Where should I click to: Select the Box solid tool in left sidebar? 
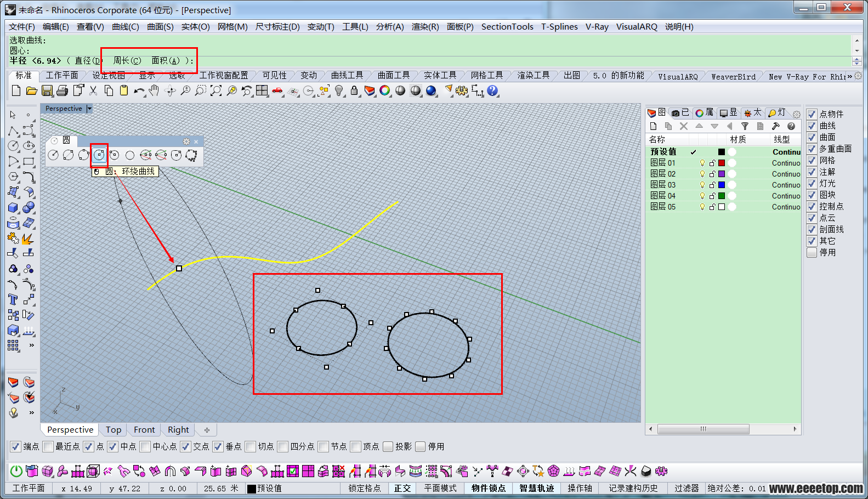click(13, 208)
